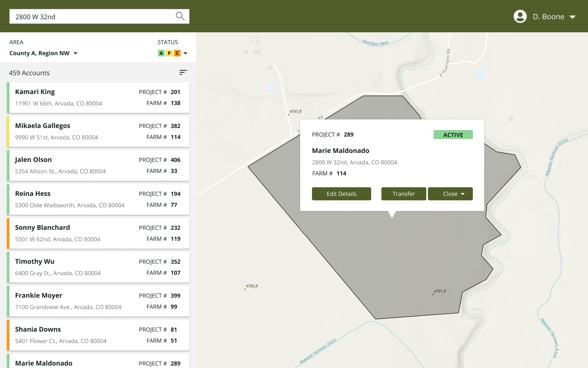This screenshot has width=588, height=368.
Task: Click the 4783 ft elevation marker
Action: [x=251, y=286]
